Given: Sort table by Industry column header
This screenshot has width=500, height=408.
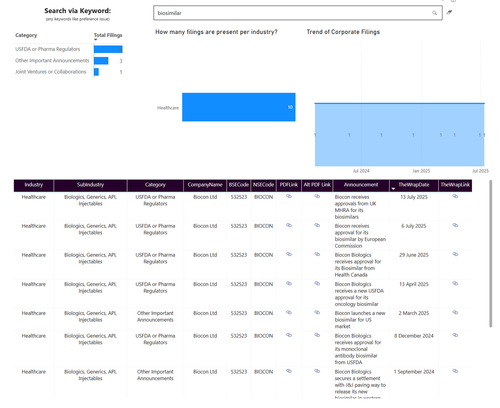Looking at the screenshot, I should (x=34, y=185).
